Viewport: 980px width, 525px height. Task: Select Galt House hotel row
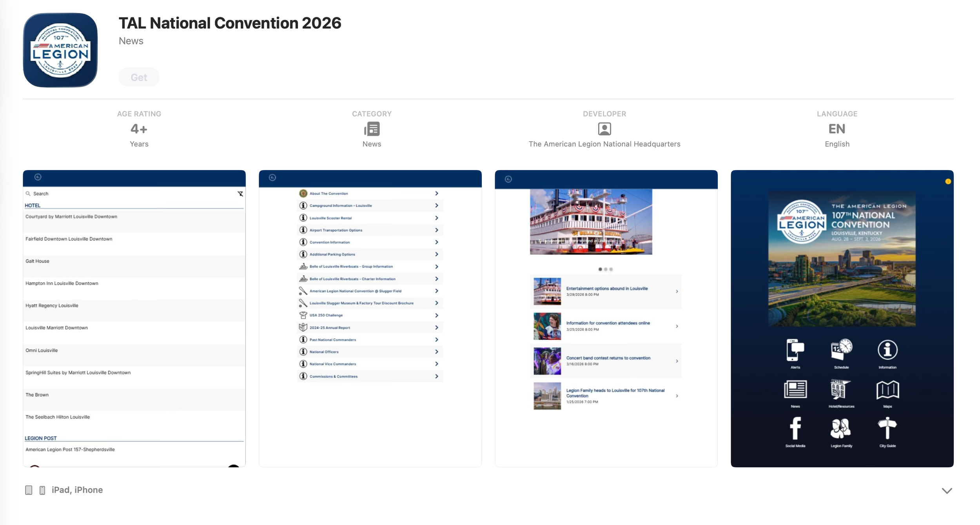pos(134,266)
